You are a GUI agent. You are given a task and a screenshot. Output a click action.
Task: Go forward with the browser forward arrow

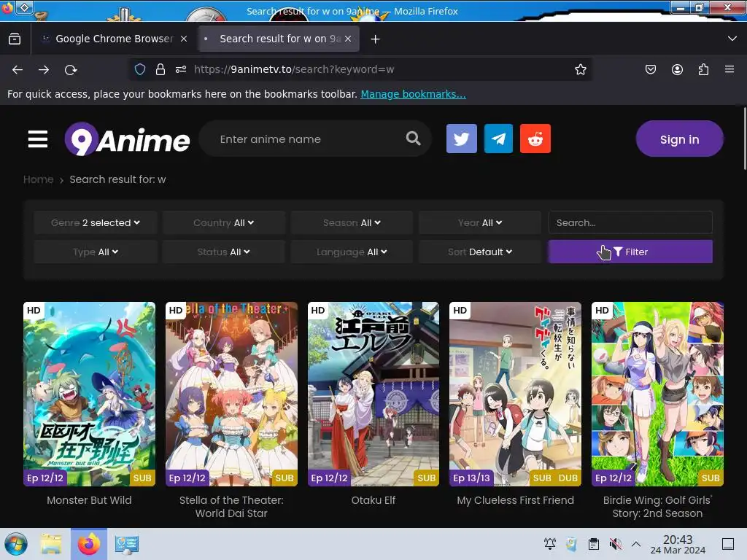point(44,69)
